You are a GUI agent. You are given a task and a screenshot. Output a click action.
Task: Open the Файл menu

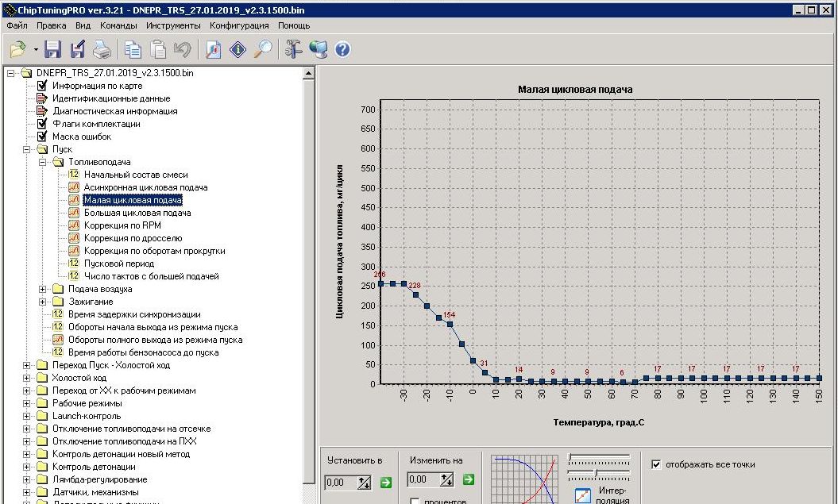click(x=17, y=25)
